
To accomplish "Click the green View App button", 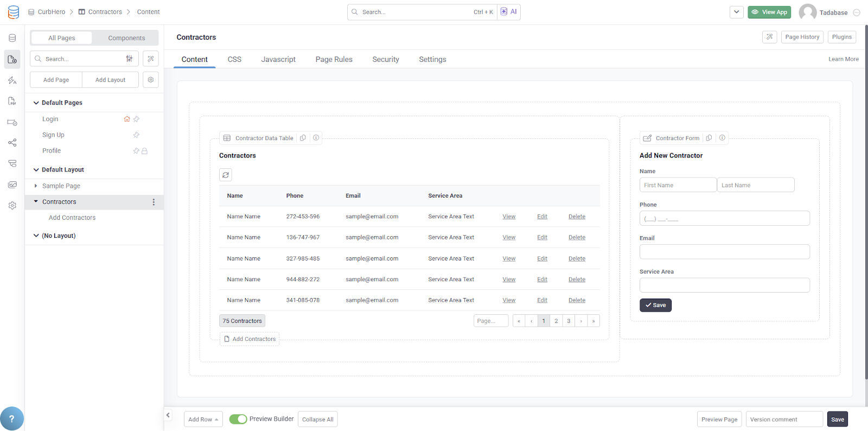I will [769, 12].
